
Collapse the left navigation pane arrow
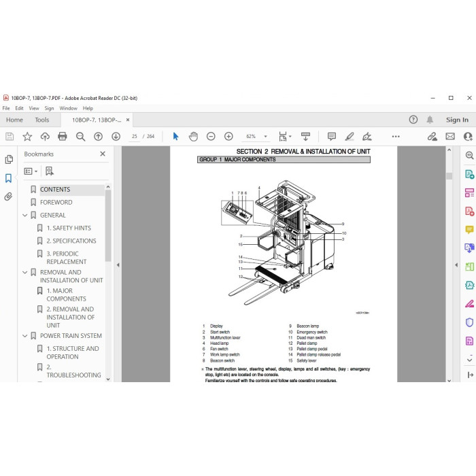pos(118,265)
